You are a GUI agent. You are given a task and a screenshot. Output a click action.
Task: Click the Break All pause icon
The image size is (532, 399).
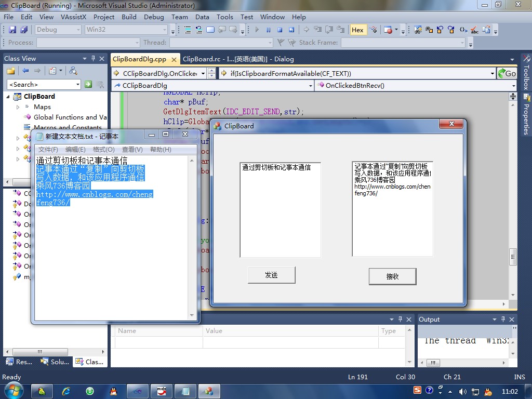(x=269, y=30)
